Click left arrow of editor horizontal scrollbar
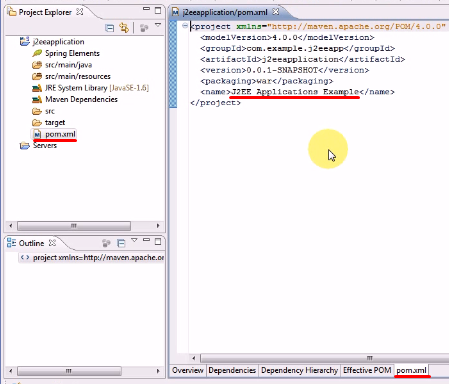The image size is (449, 384). 194,358
